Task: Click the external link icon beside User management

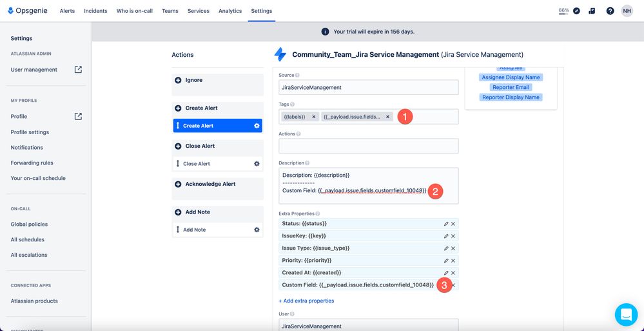Action: pyautogui.click(x=78, y=70)
